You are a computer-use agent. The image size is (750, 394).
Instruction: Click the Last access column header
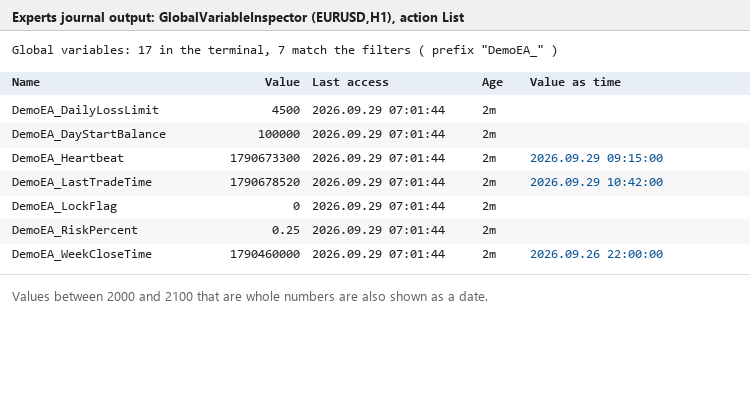pos(350,82)
